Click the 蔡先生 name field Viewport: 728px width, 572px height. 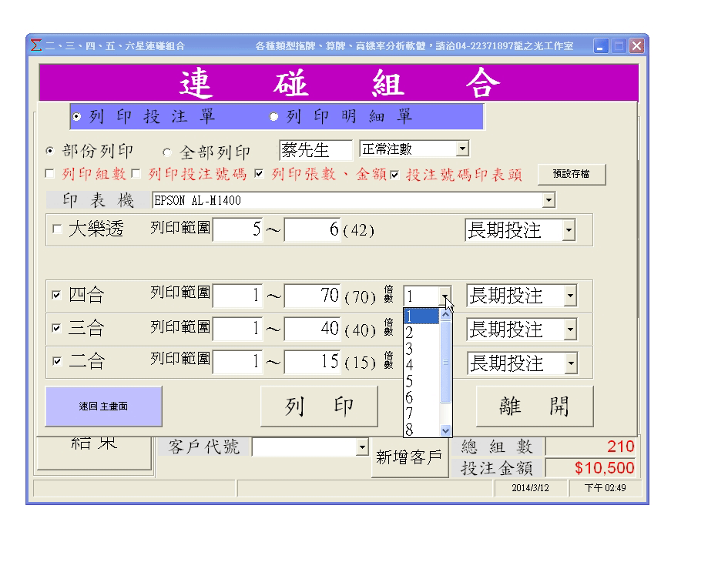316,150
